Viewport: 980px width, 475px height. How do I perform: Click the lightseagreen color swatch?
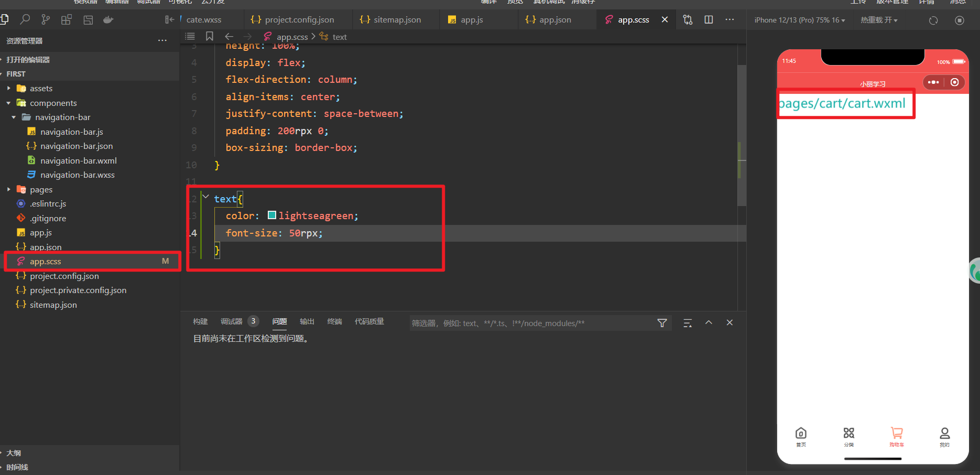(x=272, y=215)
